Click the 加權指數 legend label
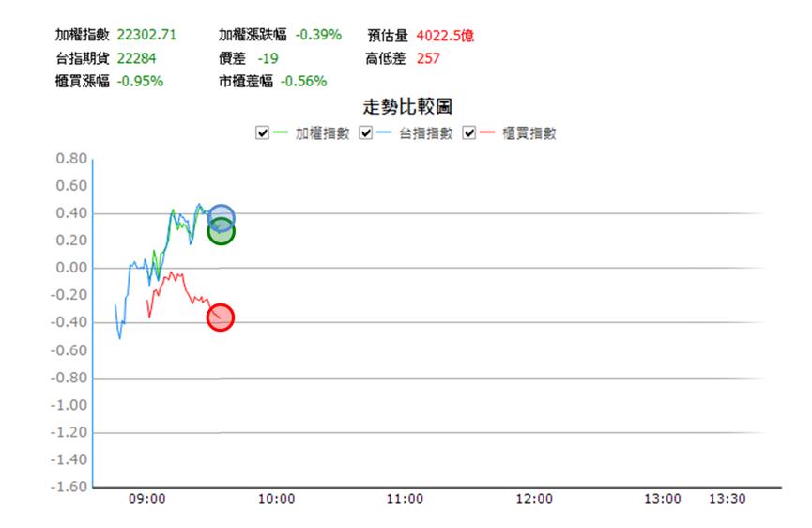This screenshot has width=812, height=528. pyautogui.click(x=323, y=133)
